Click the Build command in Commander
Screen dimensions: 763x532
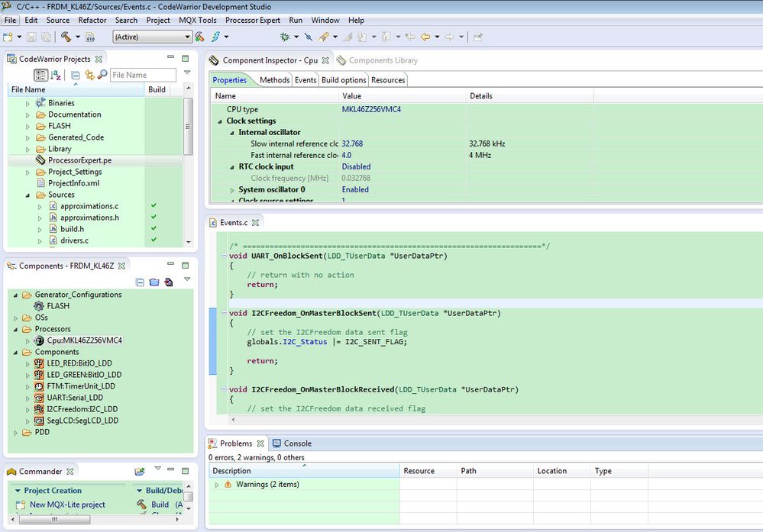click(x=160, y=505)
